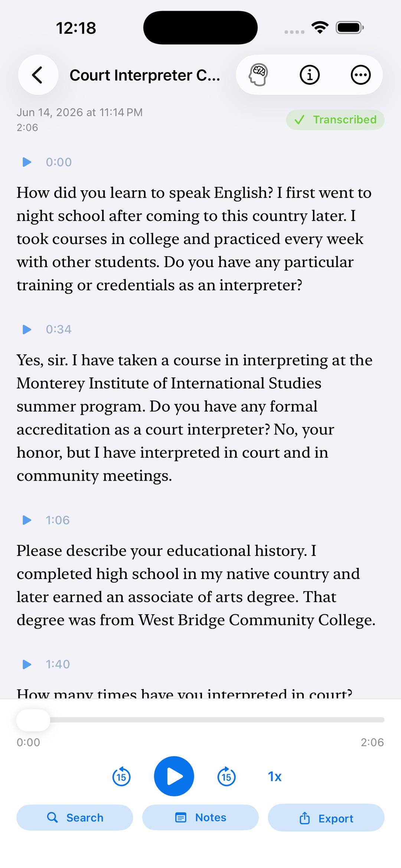The image size is (401, 868).
Task: Open the more options ellipsis menu
Action: (x=361, y=75)
